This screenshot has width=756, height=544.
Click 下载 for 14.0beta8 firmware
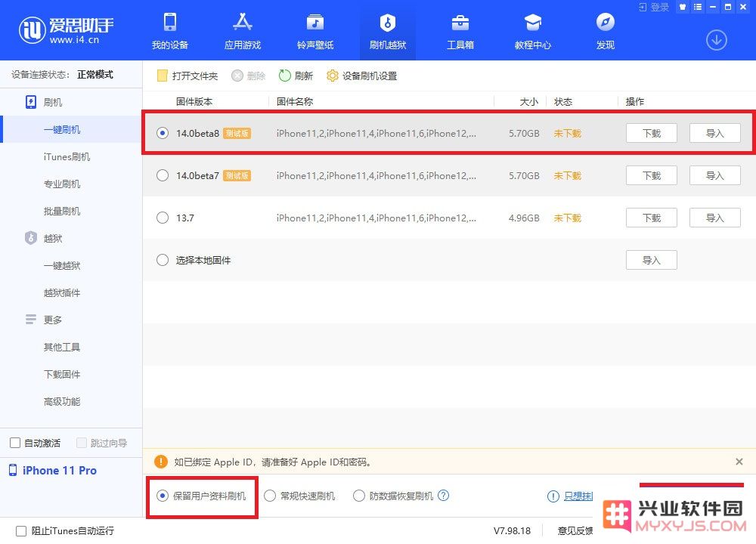point(652,133)
